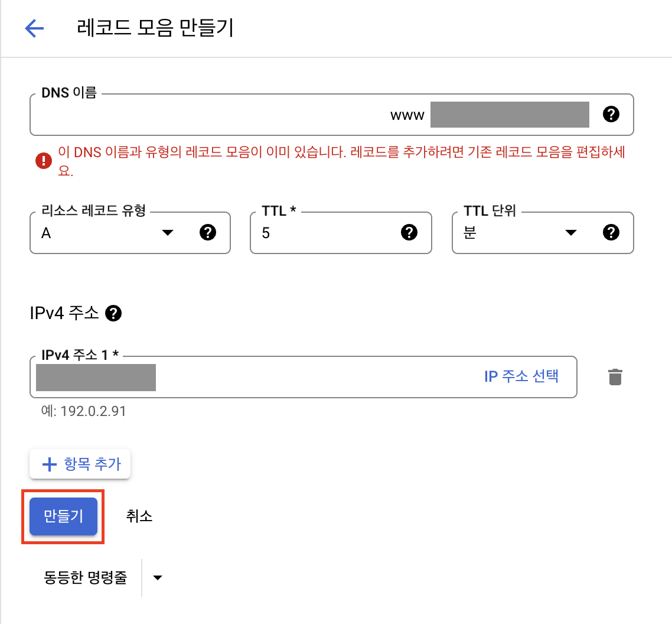Click the TTL field help icon
Viewport: 672px width, 624px height.
pyautogui.click(x=409, y=233)
